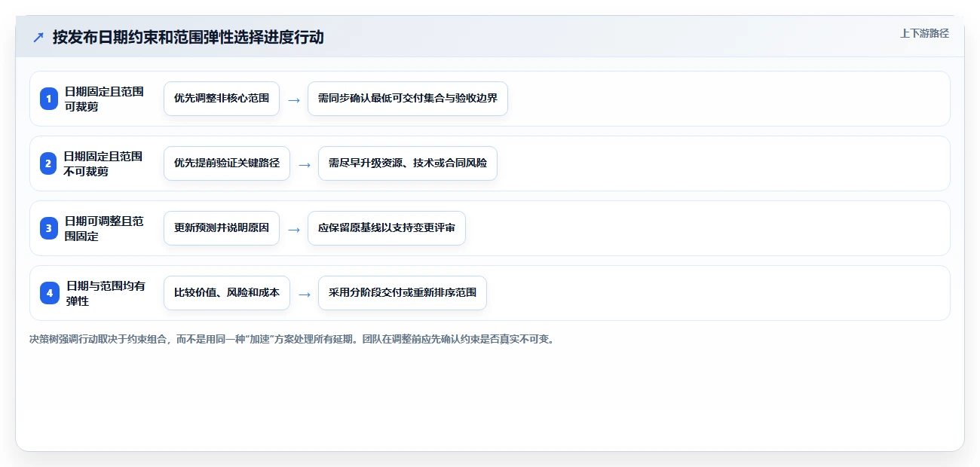Select the 比较价值、风险和成本 box
The height and width of the screenshot is (467, 980).
[227, 293]
